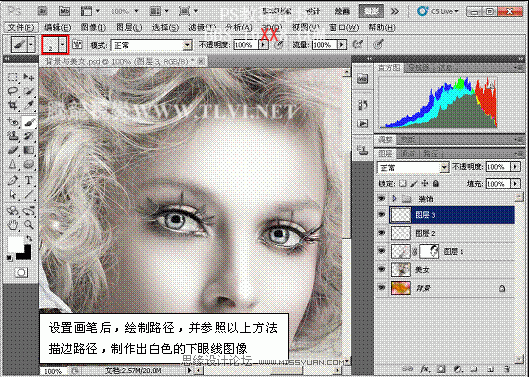Viewport: 529px width, 377px height.
Task: Select the Sharpen tool
Action: 12,165
